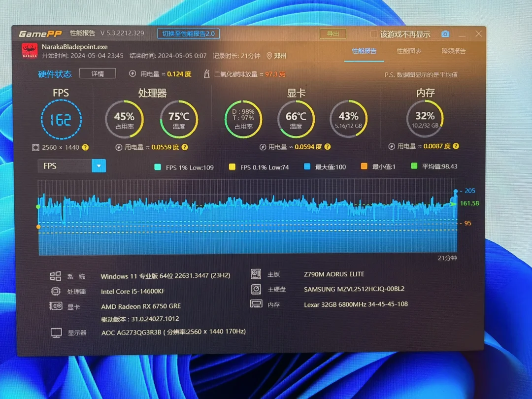Click the text Z790M AORUS ELITE
Screen dimensions: 532x399
334,274
